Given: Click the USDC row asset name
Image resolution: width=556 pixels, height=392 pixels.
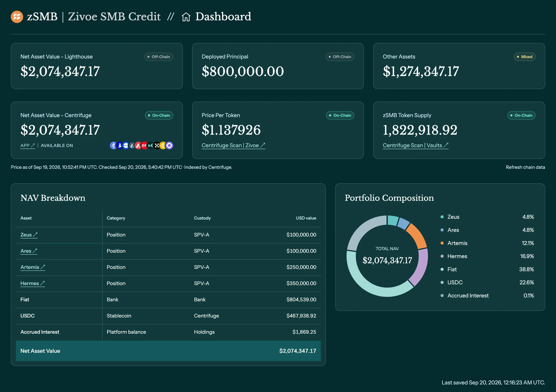Looking at the screenshot, I should (x=28, y=316).
